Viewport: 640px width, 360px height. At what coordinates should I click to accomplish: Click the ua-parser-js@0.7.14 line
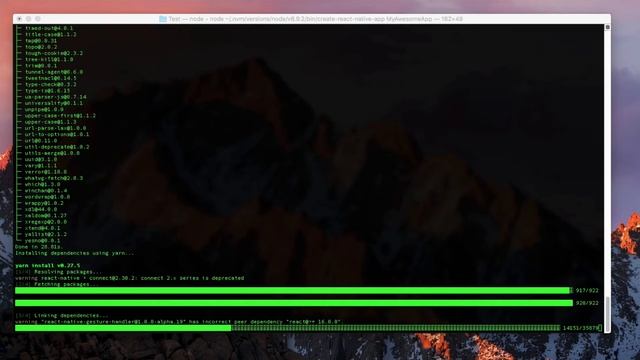(x=56, y=97)
